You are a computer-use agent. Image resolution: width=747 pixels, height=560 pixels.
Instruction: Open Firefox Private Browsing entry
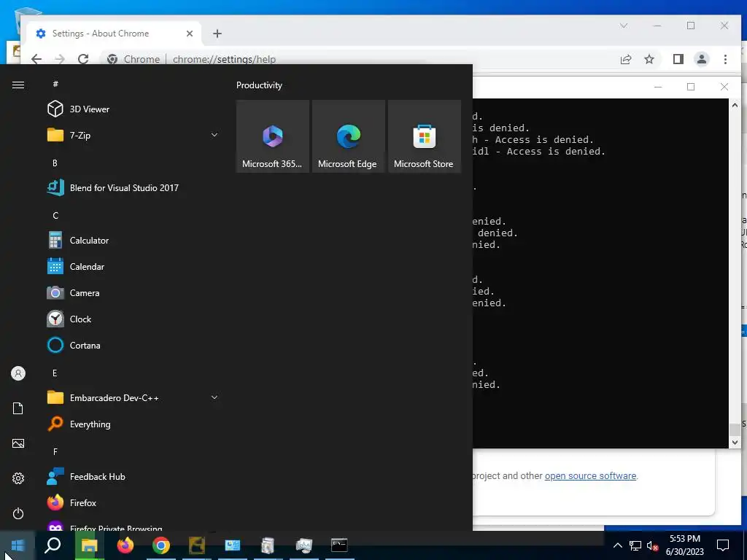click(133, 526)
